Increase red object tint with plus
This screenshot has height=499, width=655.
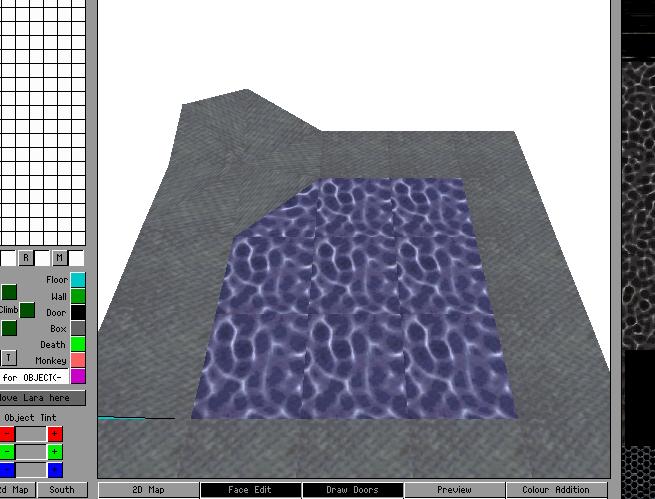coord(55,434)
